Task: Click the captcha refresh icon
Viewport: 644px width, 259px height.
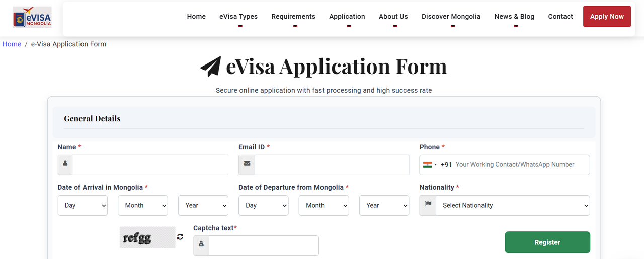Action: [180, 237]
